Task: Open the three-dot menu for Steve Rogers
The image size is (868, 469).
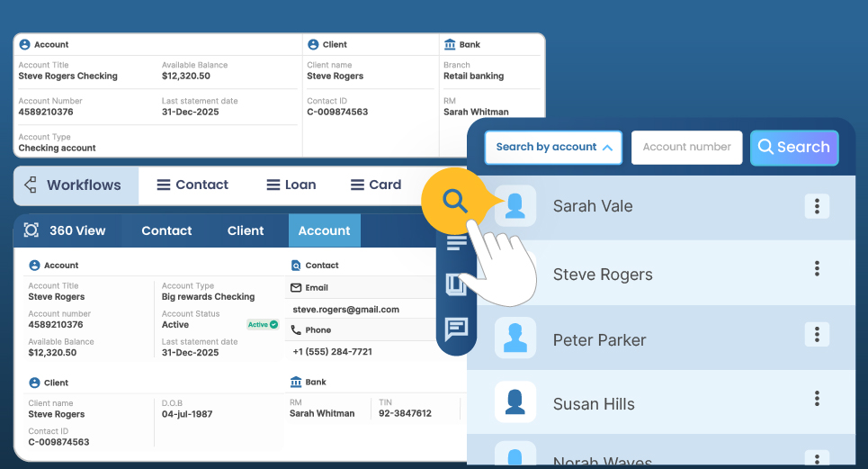Action: tap(817, 268)
